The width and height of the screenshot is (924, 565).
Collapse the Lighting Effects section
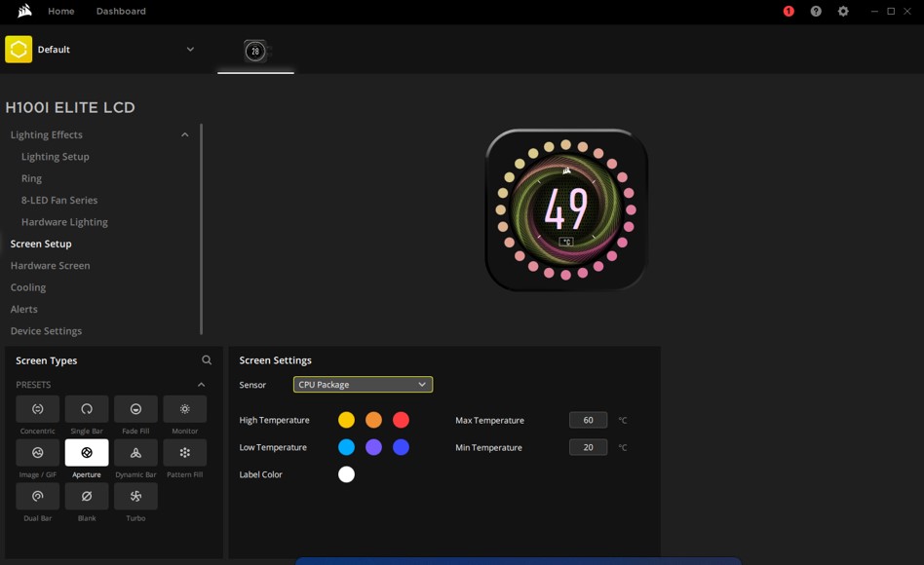click(185, 134)
